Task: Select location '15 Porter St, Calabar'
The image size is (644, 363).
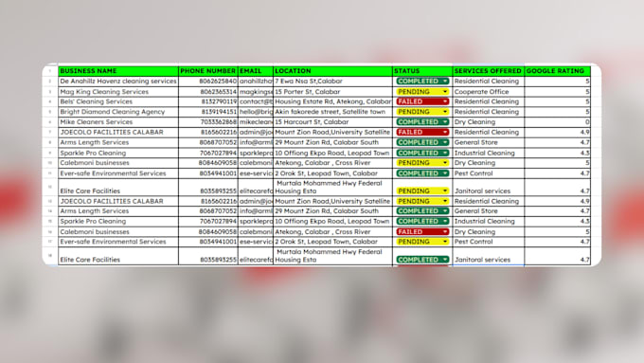Action: (x=332, y=92)
